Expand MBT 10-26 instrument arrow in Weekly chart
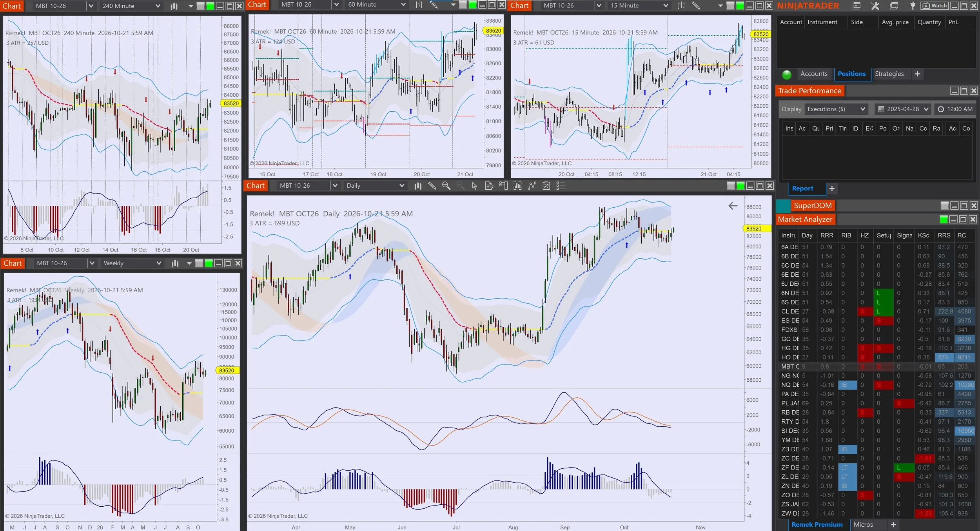Image resolution: width=980 pixels, height=531 pixels. (x=92, y=263)
